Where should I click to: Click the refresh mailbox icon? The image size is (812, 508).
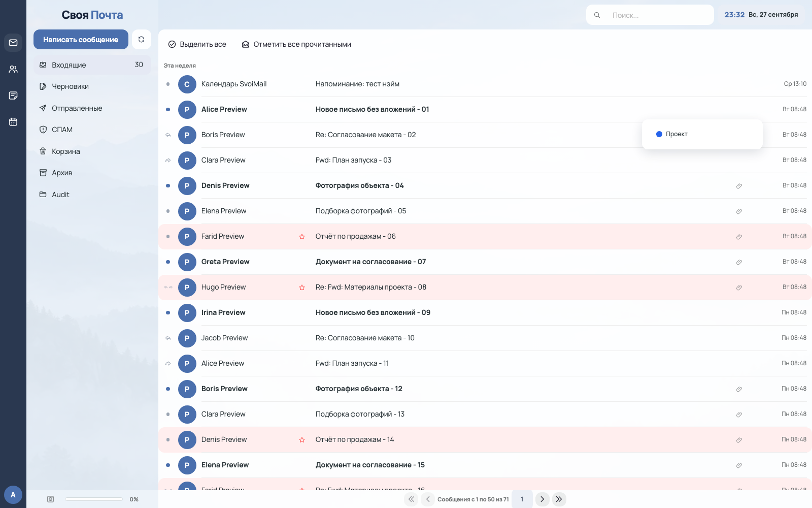coord(142,40)
